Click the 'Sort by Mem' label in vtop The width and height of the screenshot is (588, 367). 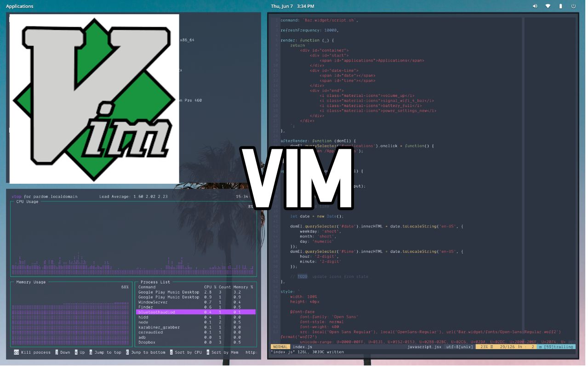click(x=225, y=352)
